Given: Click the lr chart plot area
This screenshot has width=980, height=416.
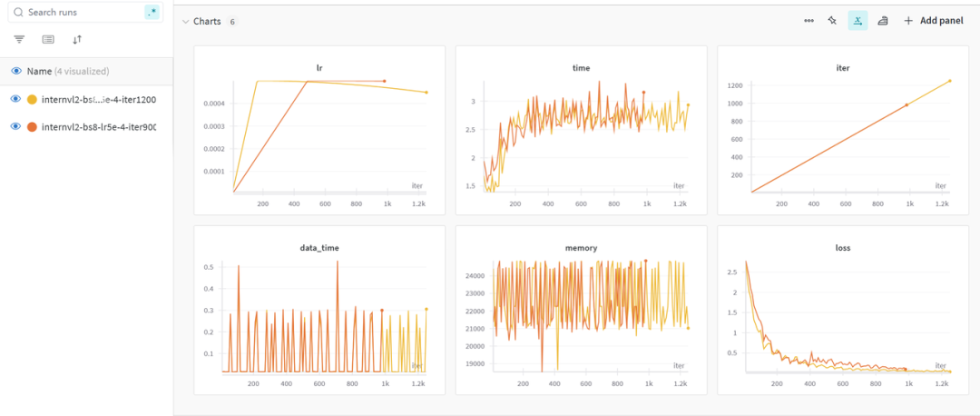Looking at the screenshot, I should [330, 135].
